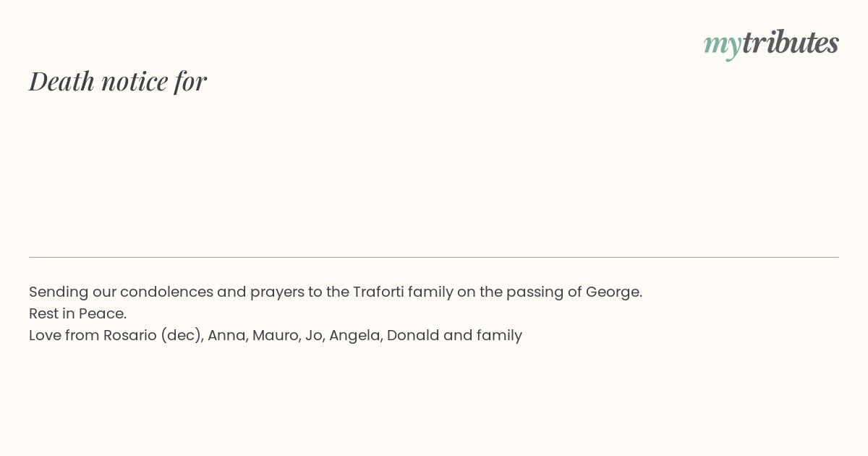868x456 pixels.
Task: Click the 'Death notice for' heading
Action: 118,80
